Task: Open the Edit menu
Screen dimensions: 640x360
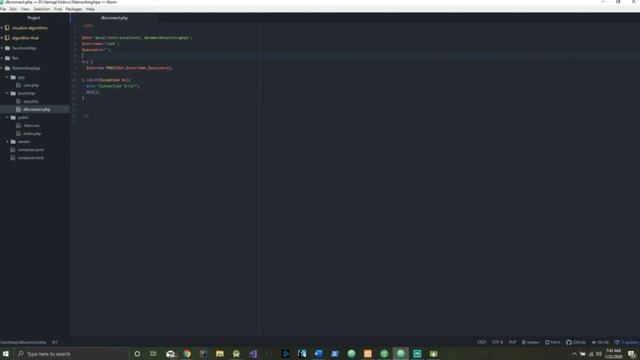Action: coord(13,9)
